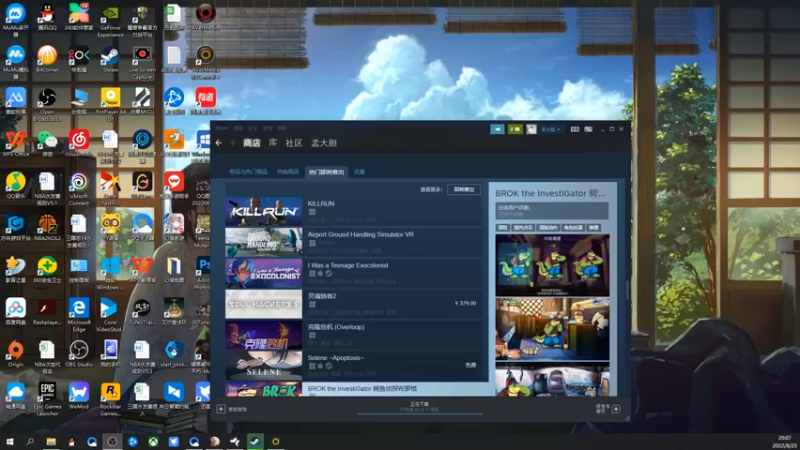Open I Was a Teenage Exocolonist row
The height and width of the screenshot is (450, 800).
coord(353,273)
